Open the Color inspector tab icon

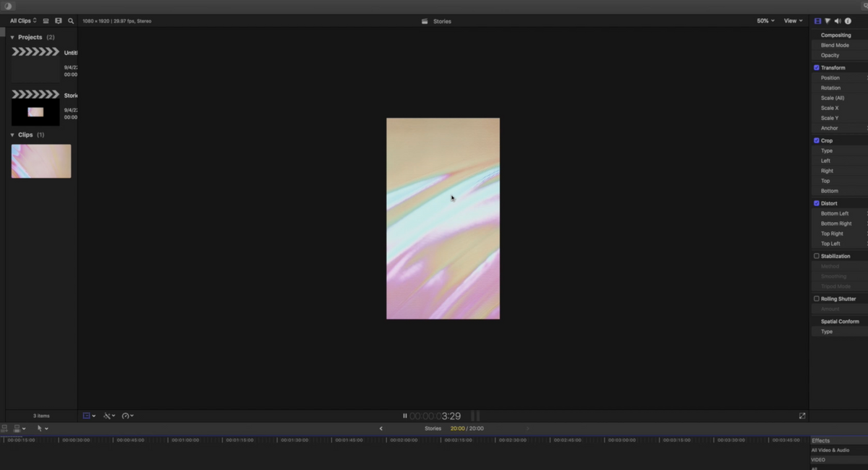(827, 21)
